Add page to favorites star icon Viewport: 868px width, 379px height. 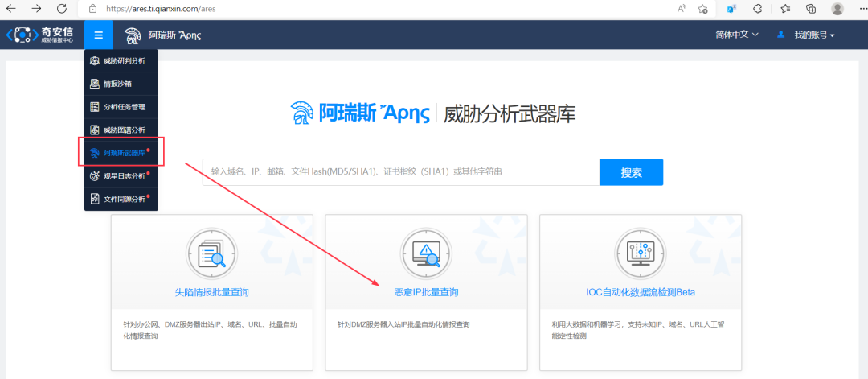(x=702, y=8)
